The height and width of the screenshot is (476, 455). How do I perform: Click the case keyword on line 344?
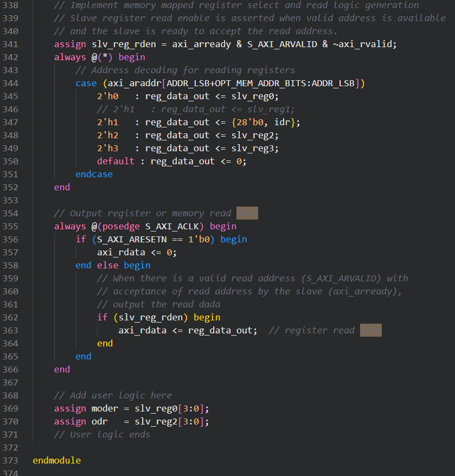click(86, 83)
